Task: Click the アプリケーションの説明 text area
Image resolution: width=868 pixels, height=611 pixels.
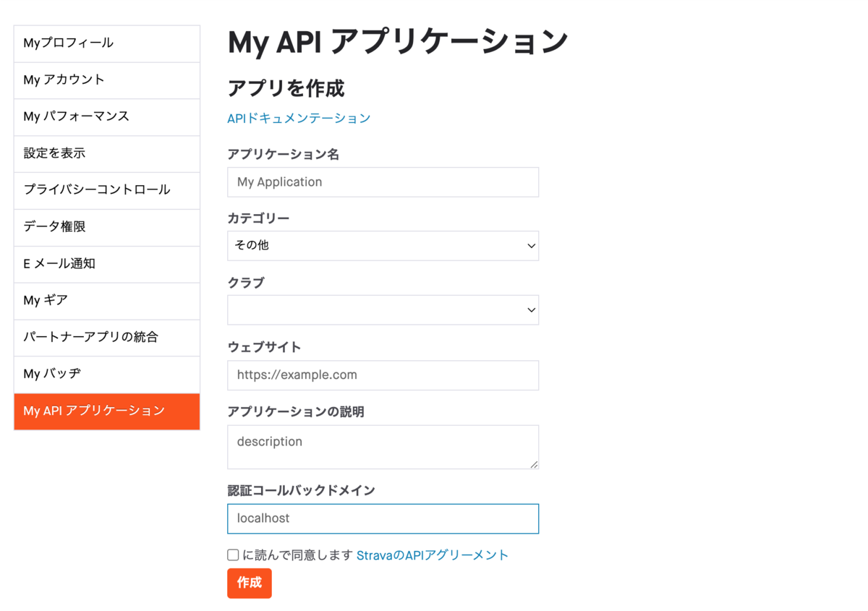Action: point(383,447)
